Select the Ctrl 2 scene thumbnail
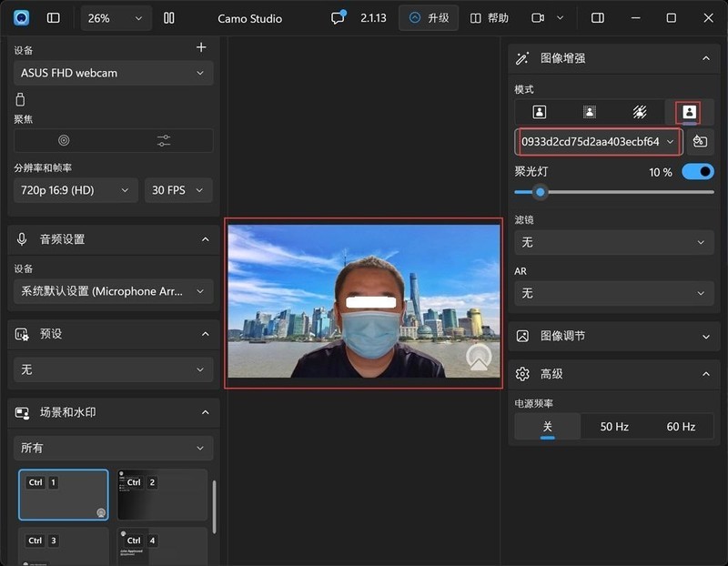The image size is (728, 566). click(x=163, y=495)
